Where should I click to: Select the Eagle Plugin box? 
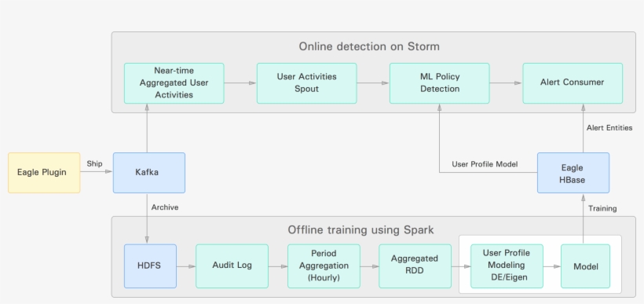pos(44,173)
